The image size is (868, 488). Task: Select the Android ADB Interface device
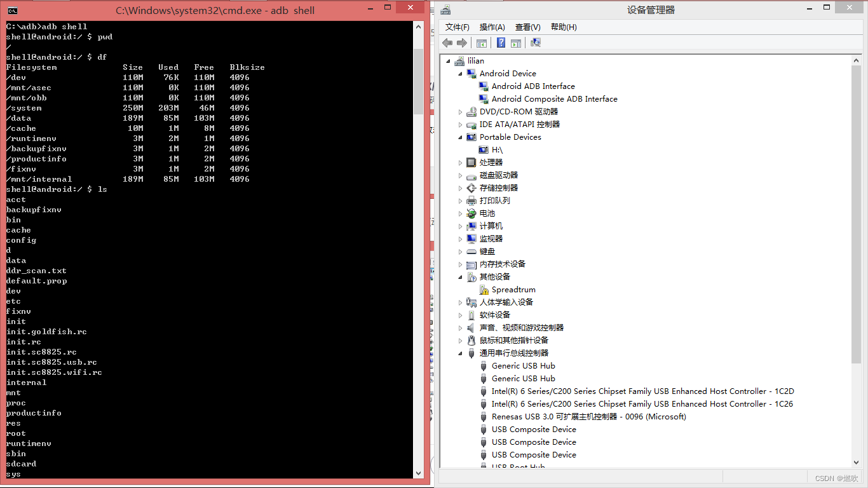[533, 86]
